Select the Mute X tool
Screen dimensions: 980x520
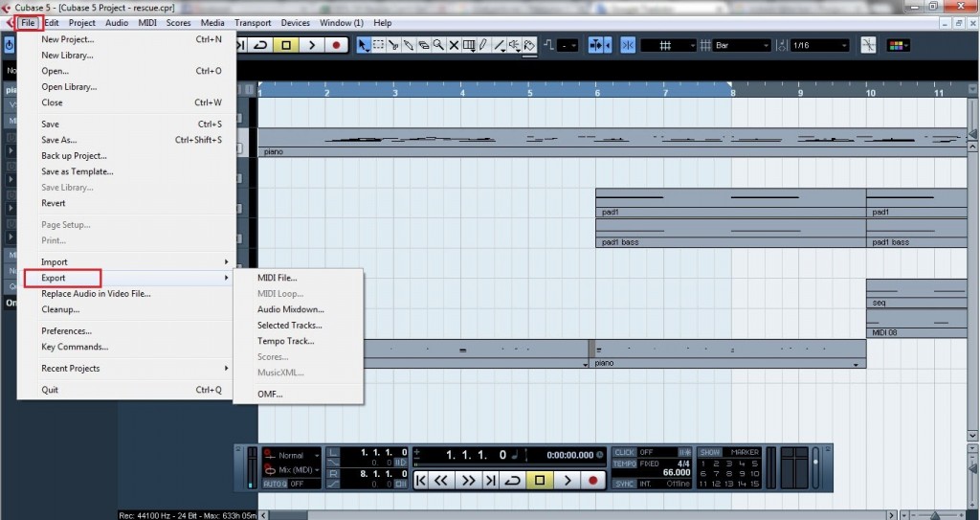click(454, 45)
